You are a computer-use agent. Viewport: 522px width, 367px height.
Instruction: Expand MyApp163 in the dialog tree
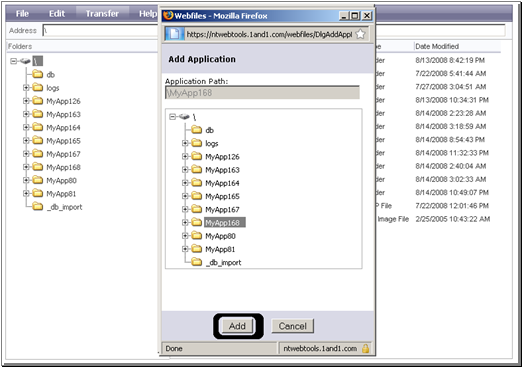185,170
